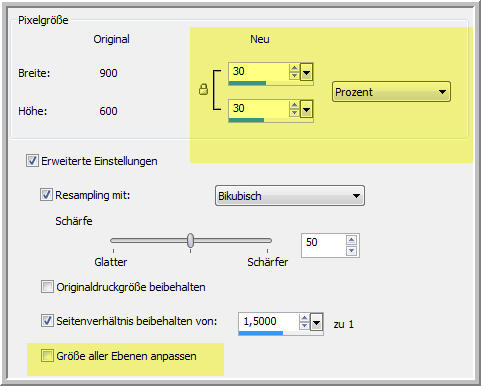Toggle Seitenverhältnis beibehalten checkbox
481x386 pixels.
click(x=47, y=321)
